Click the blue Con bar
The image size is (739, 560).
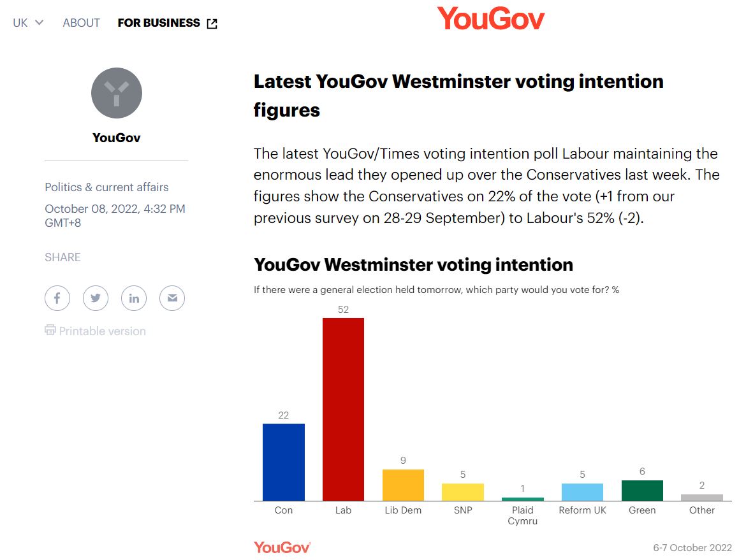[283, 462]
